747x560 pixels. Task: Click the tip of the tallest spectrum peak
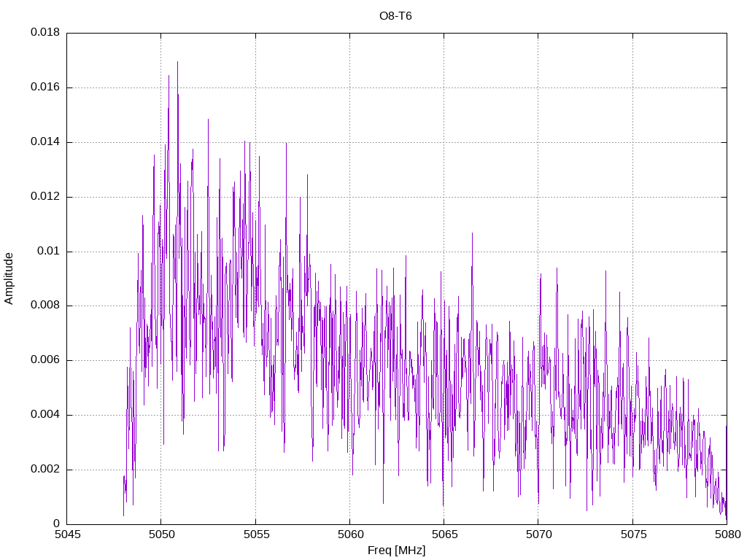pyautogui.click(x=177, y=61)
